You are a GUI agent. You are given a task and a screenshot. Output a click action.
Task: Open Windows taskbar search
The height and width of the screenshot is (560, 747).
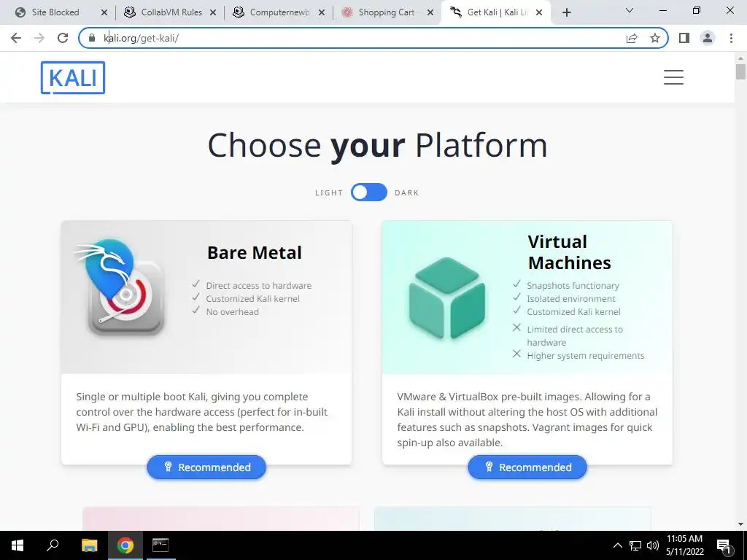pos(53,545)
